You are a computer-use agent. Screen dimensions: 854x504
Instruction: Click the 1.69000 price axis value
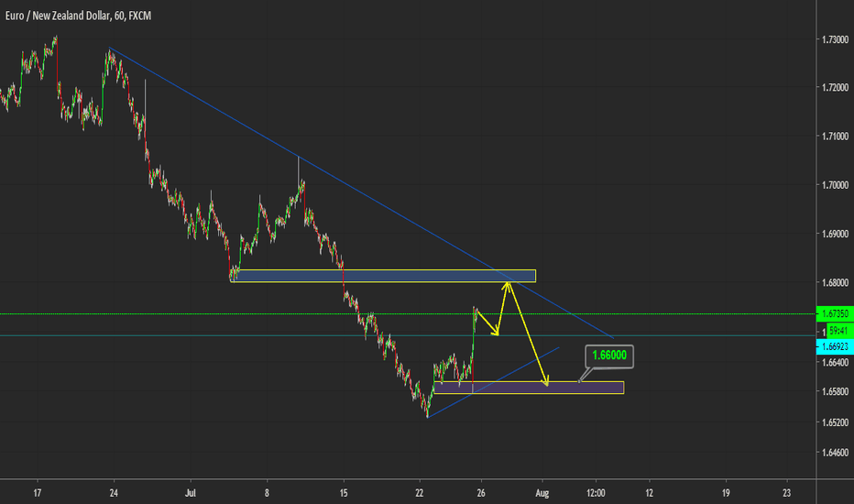tap(835, 234)
